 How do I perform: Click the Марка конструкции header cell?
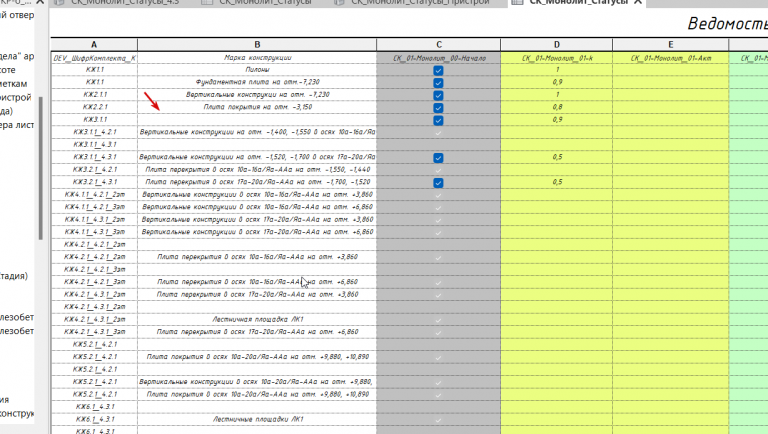(x=257, y=58)
